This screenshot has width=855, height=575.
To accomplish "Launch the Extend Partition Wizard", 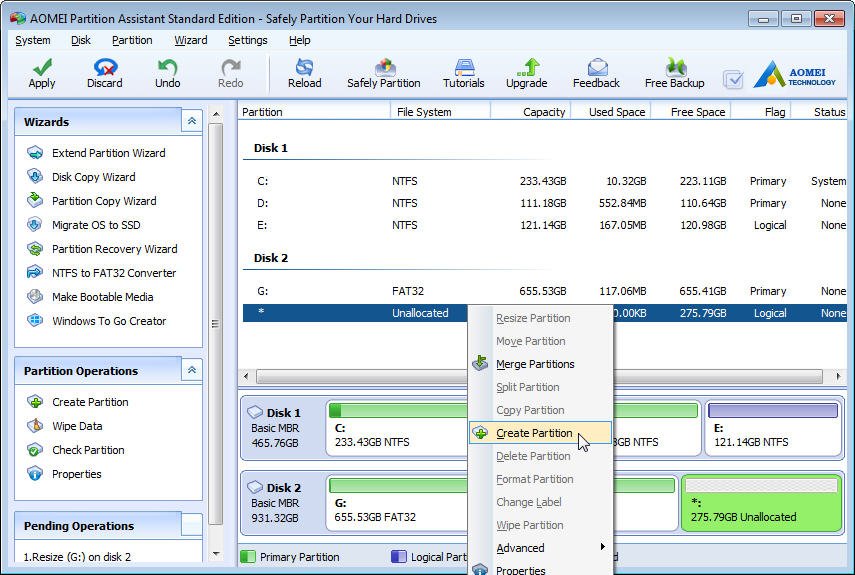I will (96, 153).
